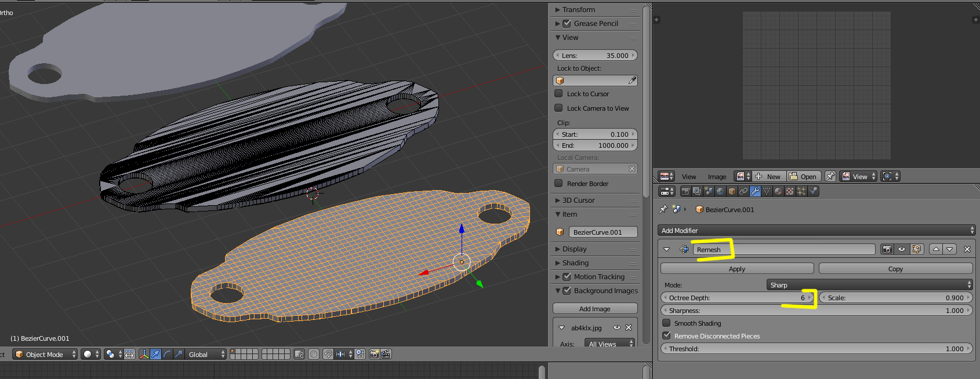This screenshot has height=379, width=980.
Task: Select the Particles properties tab
Action: tap(801, 191)
